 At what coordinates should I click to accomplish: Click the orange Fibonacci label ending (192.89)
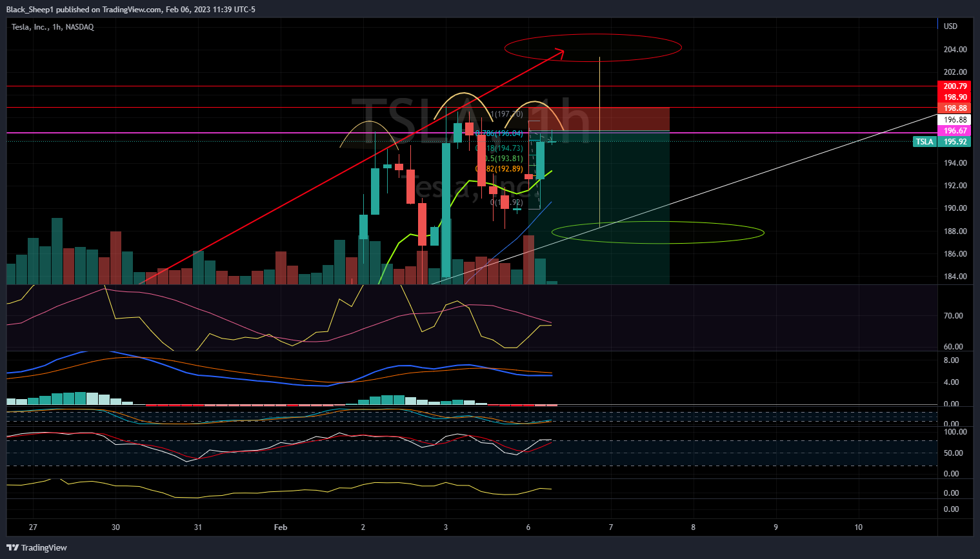point(499,169)
